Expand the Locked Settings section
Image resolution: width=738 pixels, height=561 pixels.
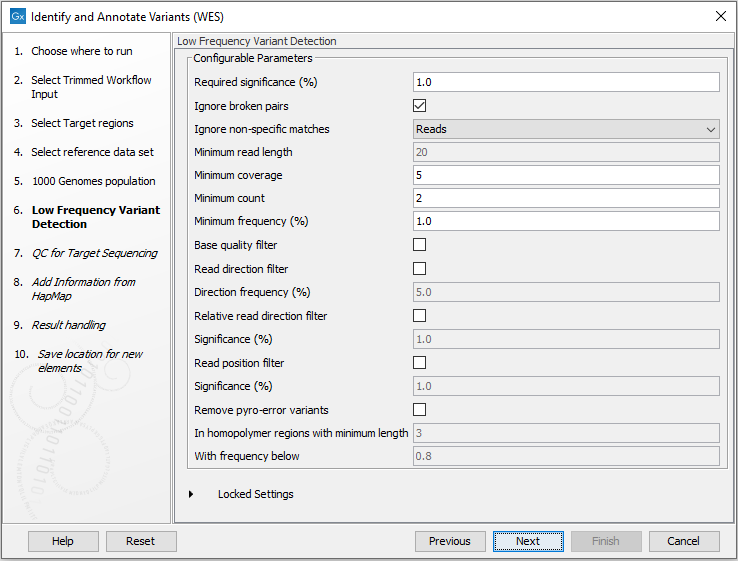pos(191,494)
